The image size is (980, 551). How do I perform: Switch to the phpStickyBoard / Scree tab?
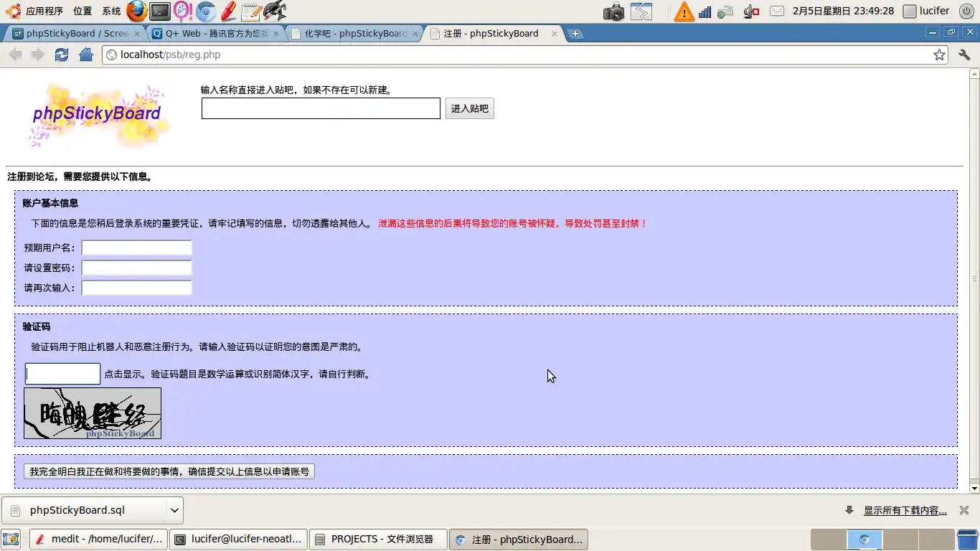(x=75, y=34)
